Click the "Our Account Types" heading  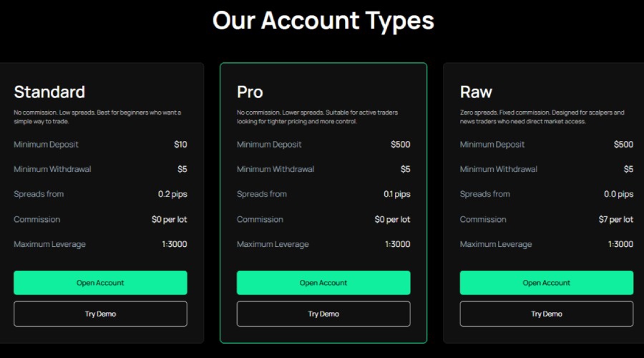point(323,20)
